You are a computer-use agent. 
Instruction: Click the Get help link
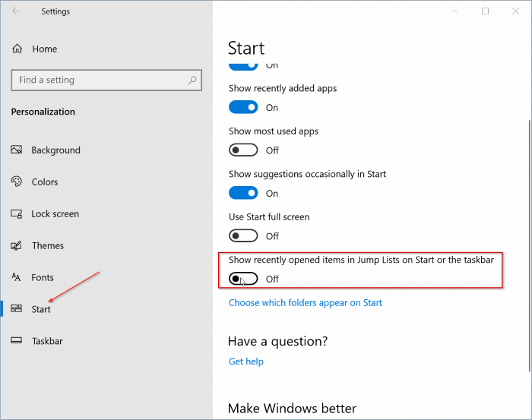click(246, 362)
